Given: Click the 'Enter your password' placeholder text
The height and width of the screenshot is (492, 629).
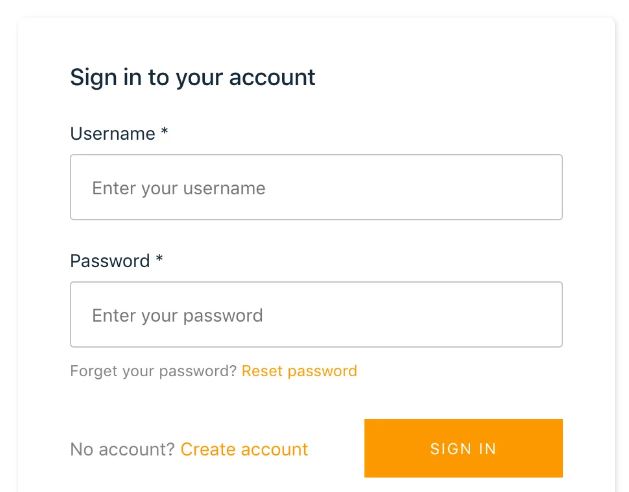Looking at the screenshot, I should point(177,315).
